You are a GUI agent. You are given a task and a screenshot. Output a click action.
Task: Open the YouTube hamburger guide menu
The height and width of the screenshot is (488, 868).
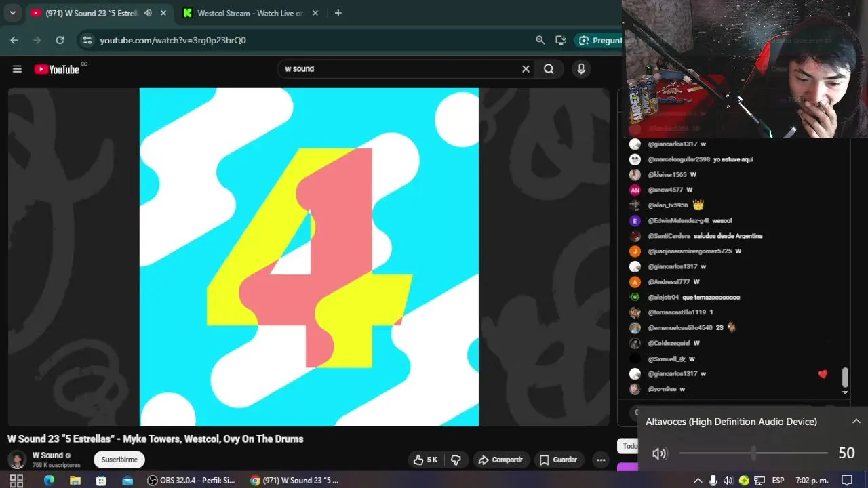(x=17, y=68)
